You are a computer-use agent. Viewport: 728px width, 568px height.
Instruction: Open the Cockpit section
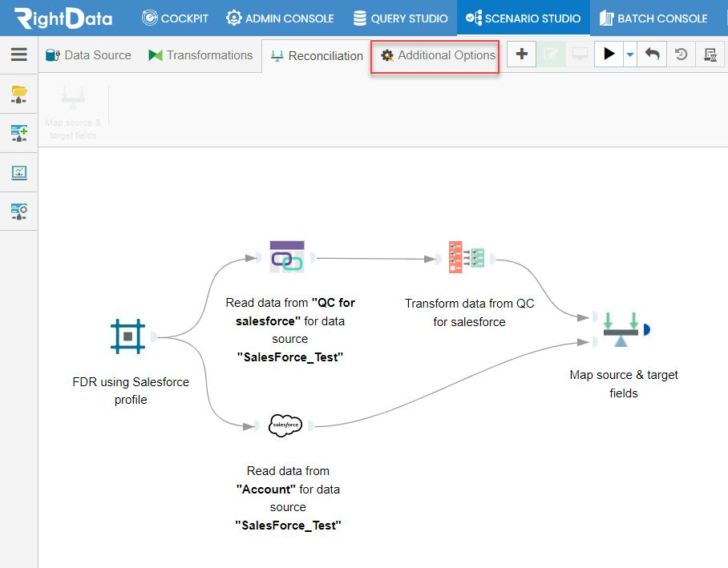pyautogui.click(x=175, y=18)
